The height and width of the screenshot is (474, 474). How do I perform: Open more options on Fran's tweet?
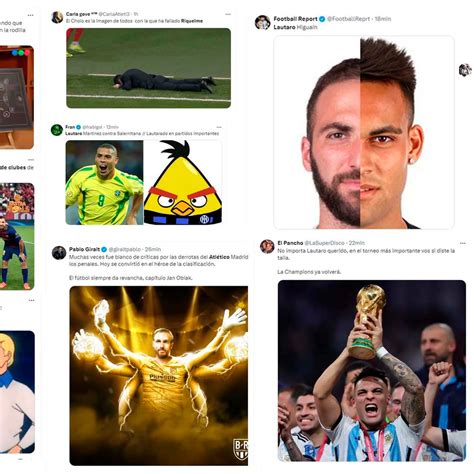click(x=219, y=127)
